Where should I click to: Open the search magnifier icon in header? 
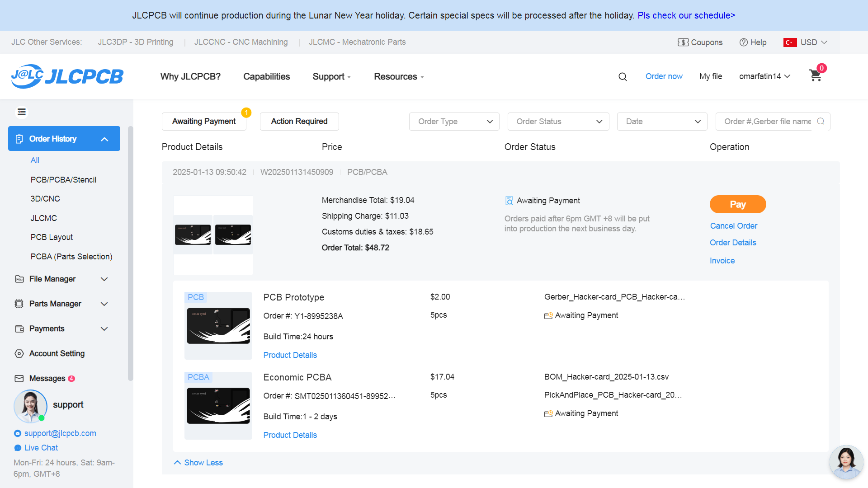coord(623,77)
